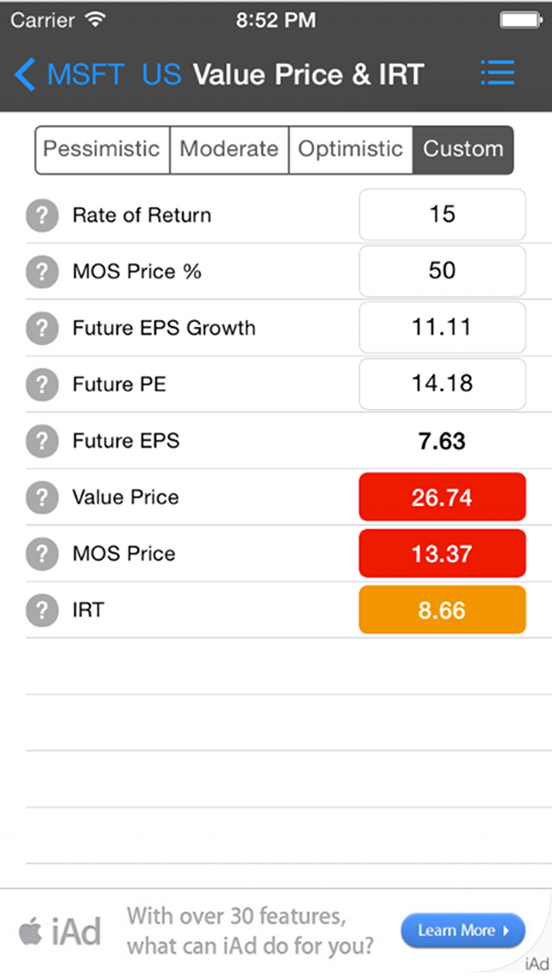Edit the Rate of Return field
Image resolution: width=552 pixels, height=980 pixels.
click(x=442, y=215)
